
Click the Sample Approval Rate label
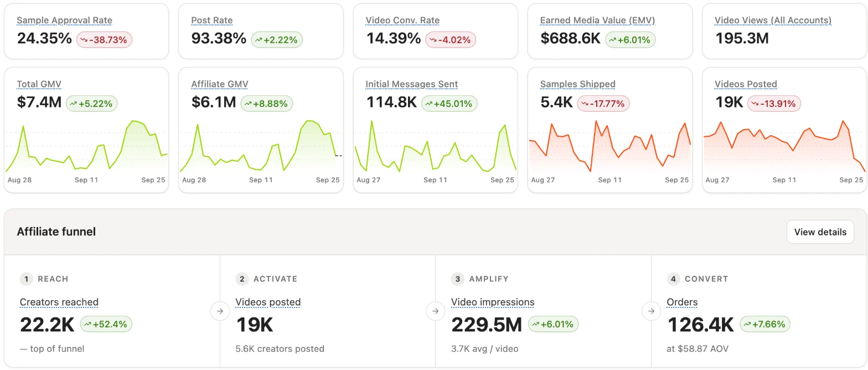64,20
